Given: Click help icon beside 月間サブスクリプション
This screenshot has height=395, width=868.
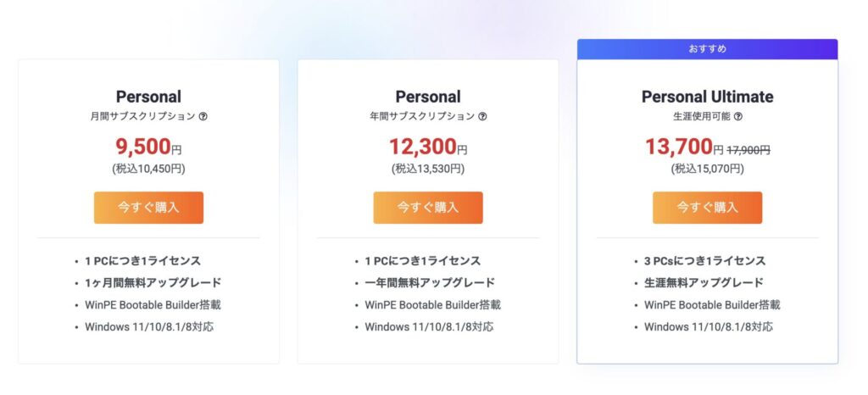Looking at the screenshot, I should tap(203, 116).
